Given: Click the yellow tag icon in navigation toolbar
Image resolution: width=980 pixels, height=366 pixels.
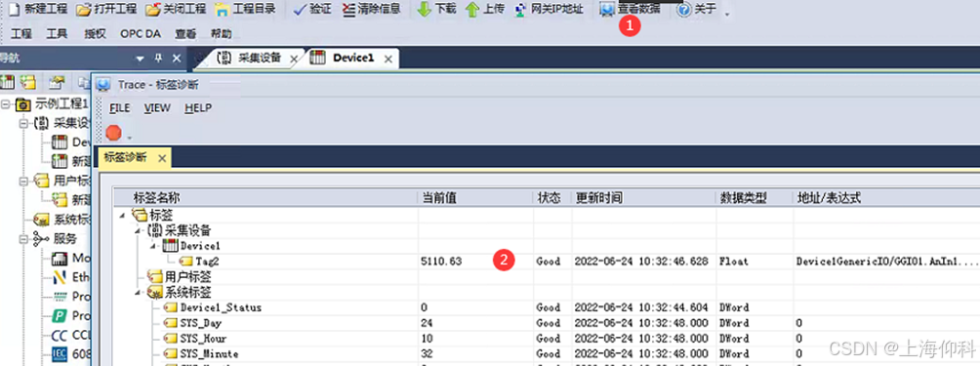Looking at the screenshot, I should (x=27, y=81).
